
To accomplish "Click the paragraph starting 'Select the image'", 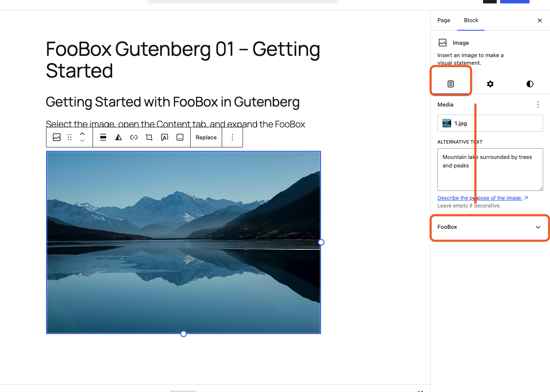I will point(176,124).
